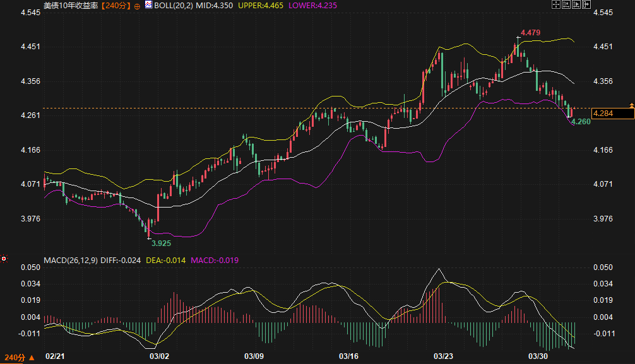Click the DEA:-0.014 MACD value label
Viewport: 635px width, 364px height.
coord(165,260)
